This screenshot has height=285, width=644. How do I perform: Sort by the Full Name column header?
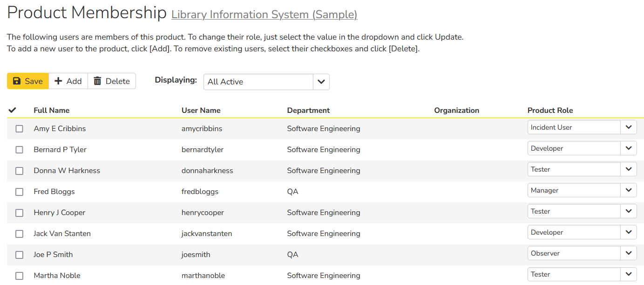tap(52, 111)
